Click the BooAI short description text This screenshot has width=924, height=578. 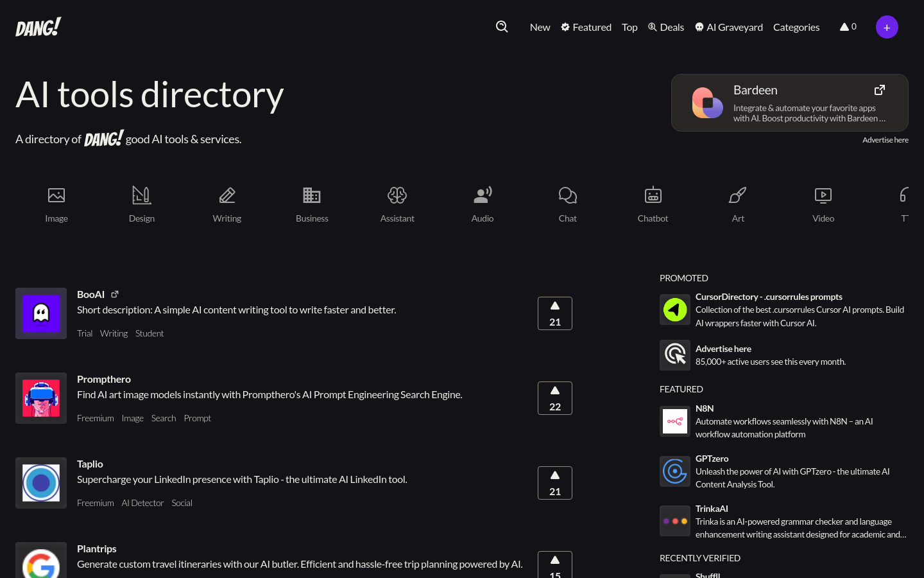(x=237, y=310)
